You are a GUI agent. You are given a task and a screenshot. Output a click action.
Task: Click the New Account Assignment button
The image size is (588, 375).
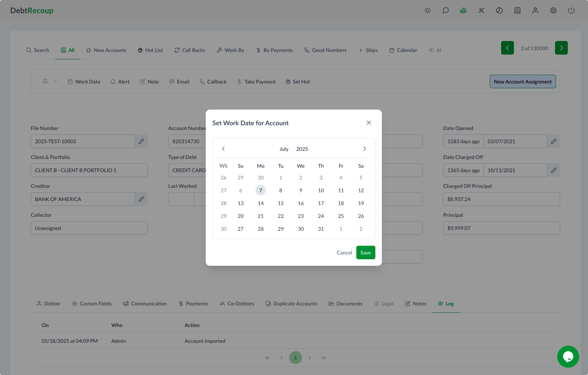(x=522, y=82)
